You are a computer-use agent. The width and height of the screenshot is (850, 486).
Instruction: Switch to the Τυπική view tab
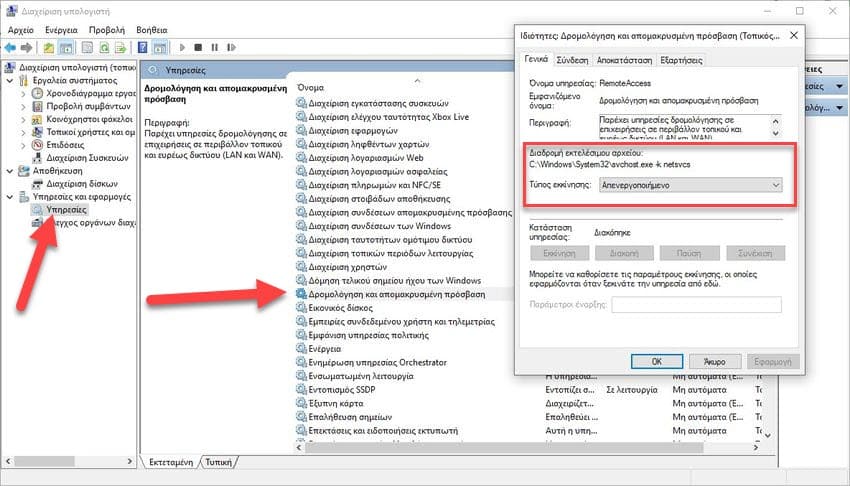218,462
